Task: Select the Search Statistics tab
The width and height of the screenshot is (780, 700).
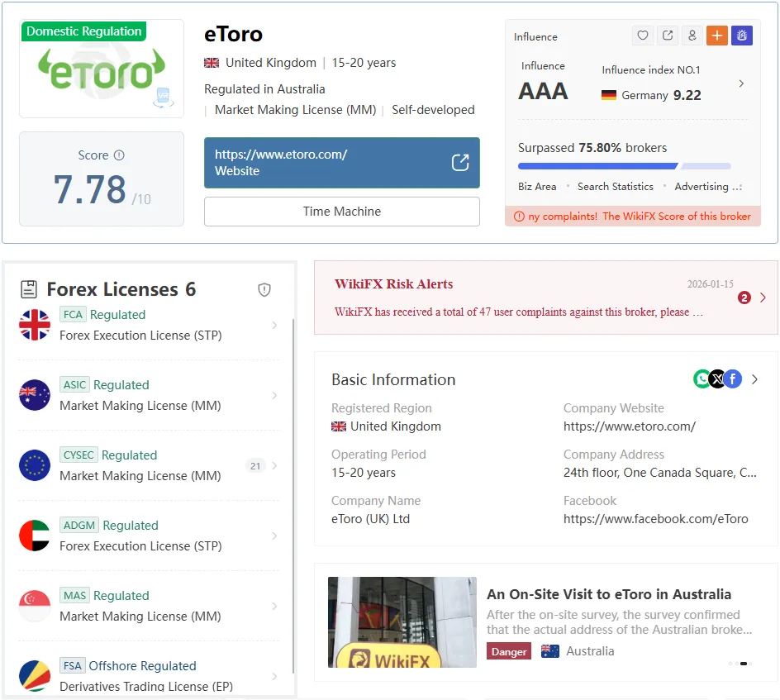Action: tap(616, 187)
